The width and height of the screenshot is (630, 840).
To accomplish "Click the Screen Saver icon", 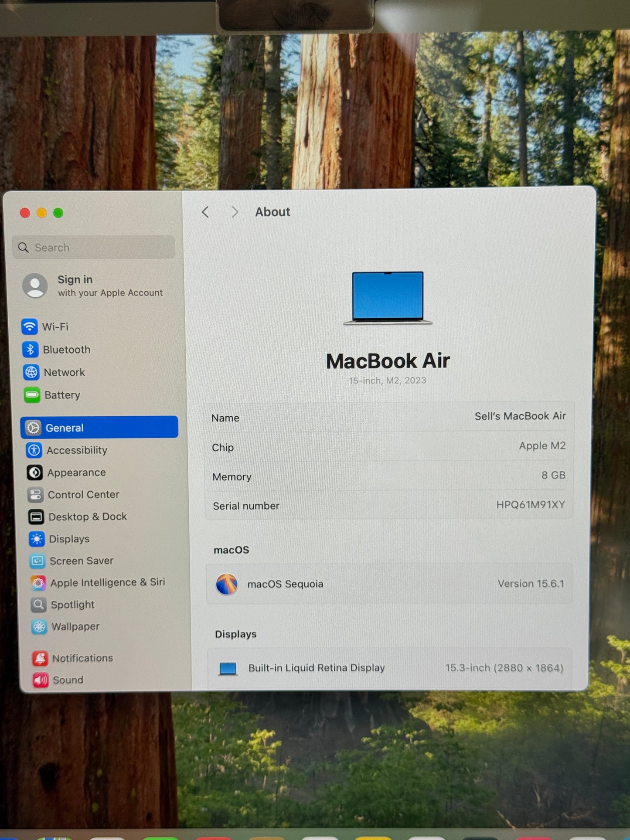I will pyautogui.click(x=37, y=561).
